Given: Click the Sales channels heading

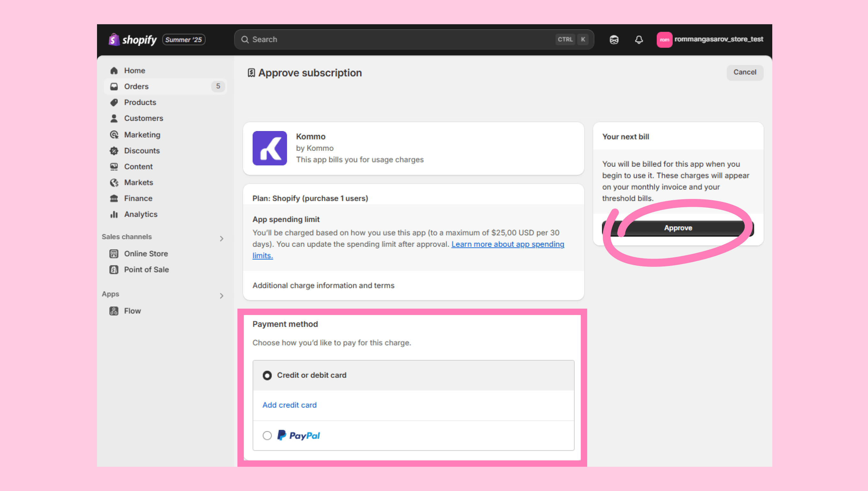Looking at the screenshot, I should click(127, 237).
